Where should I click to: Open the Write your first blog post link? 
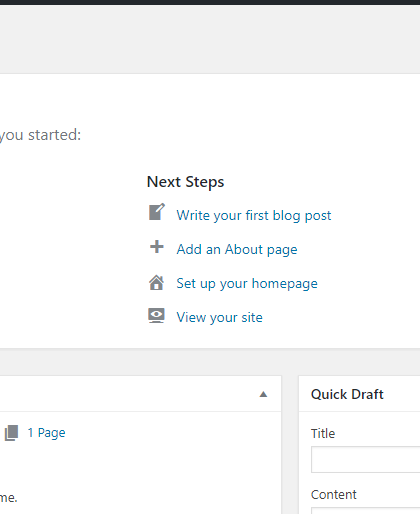point(254,215)
